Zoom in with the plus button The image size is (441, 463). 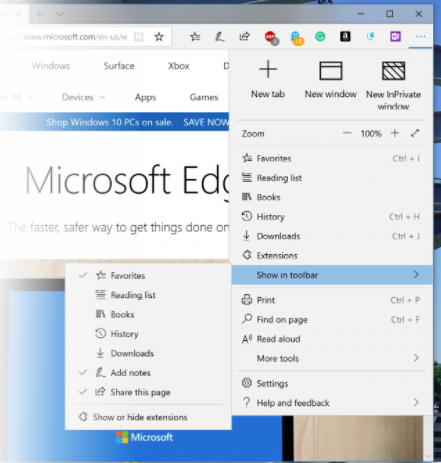[395, 133]
